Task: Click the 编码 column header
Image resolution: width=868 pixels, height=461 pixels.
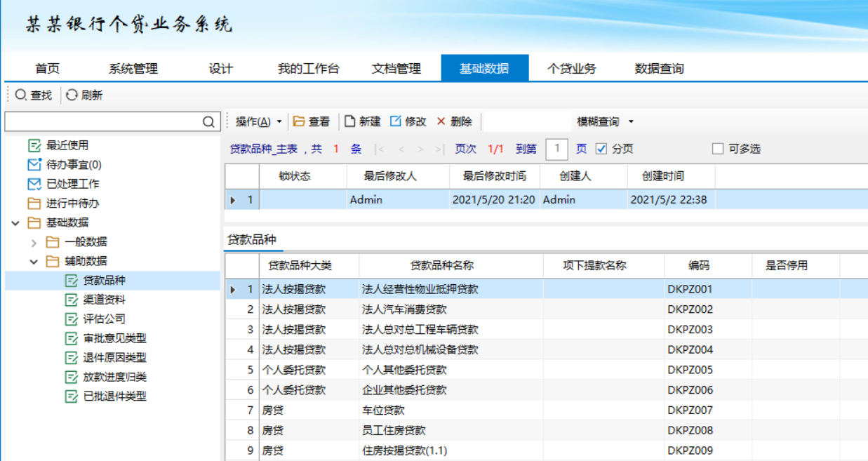Action: [698, 265]
